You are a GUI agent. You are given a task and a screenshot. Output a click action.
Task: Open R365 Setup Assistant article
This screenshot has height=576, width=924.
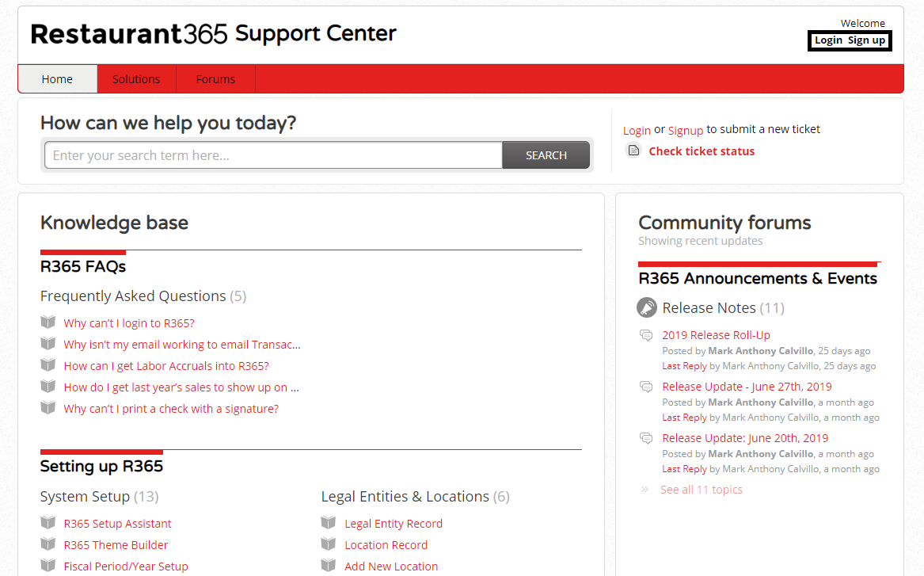click(x=117, y=524)
